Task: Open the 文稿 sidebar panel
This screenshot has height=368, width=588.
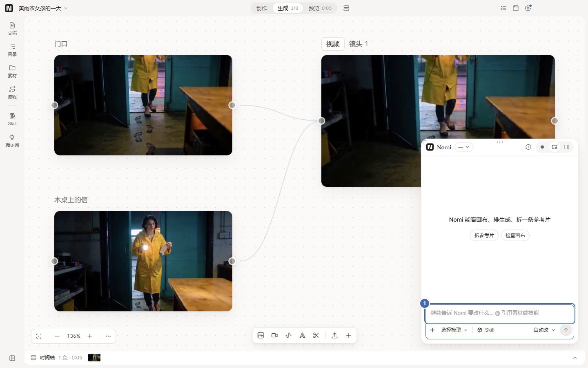Action: coord(12,29)
